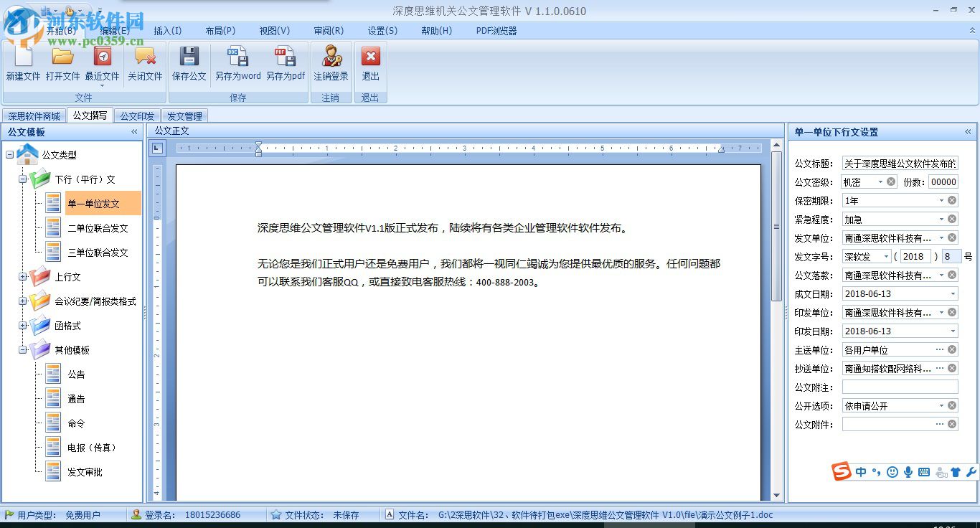Clear the 保密期限 value
Viewport: 980px width, 528px height.
tap(952, 201)
